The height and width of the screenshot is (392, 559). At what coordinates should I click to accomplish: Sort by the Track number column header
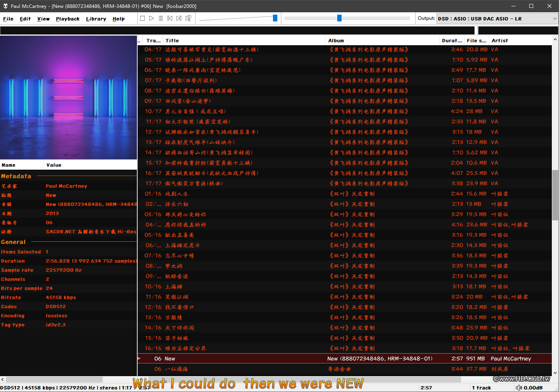[153, 40]
